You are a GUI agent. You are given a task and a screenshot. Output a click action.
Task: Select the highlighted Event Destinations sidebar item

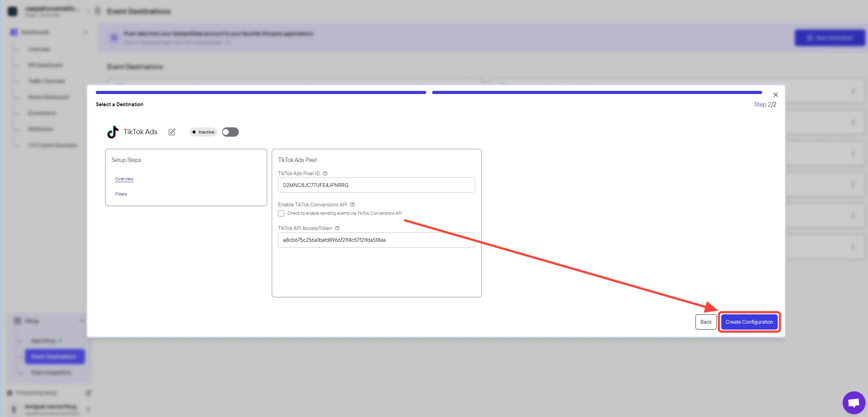point(54,357)
